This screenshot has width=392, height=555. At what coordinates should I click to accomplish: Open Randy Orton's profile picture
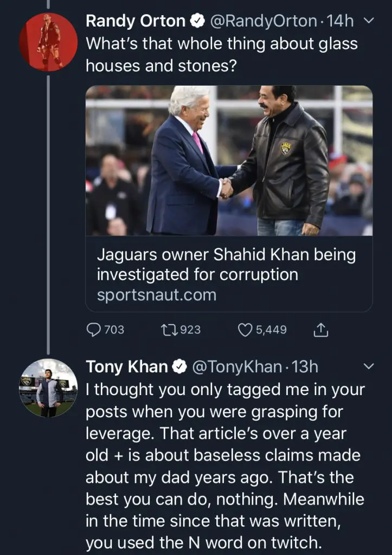click(x=48, y=42)
